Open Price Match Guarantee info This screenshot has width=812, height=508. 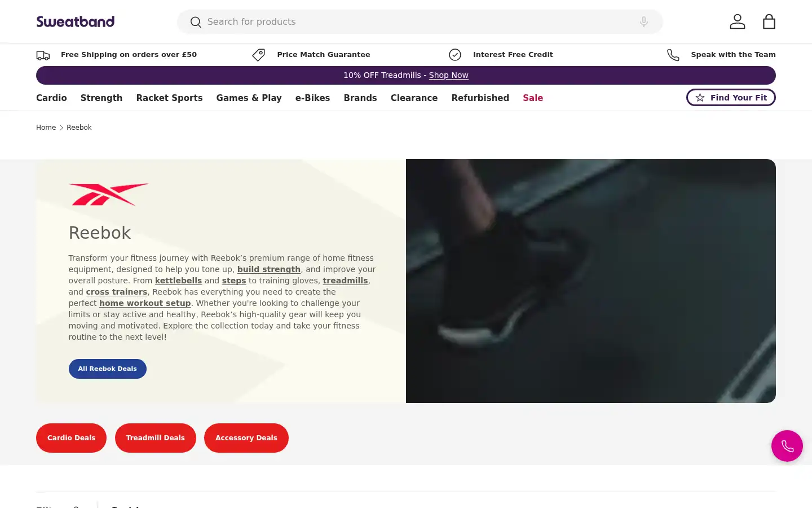pos(324,55)
